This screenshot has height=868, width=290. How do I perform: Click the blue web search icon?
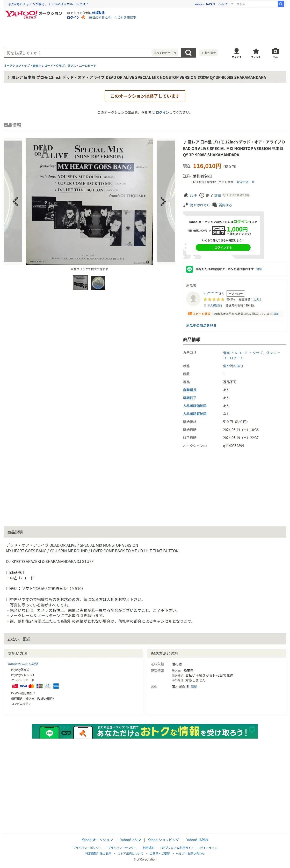280,4
